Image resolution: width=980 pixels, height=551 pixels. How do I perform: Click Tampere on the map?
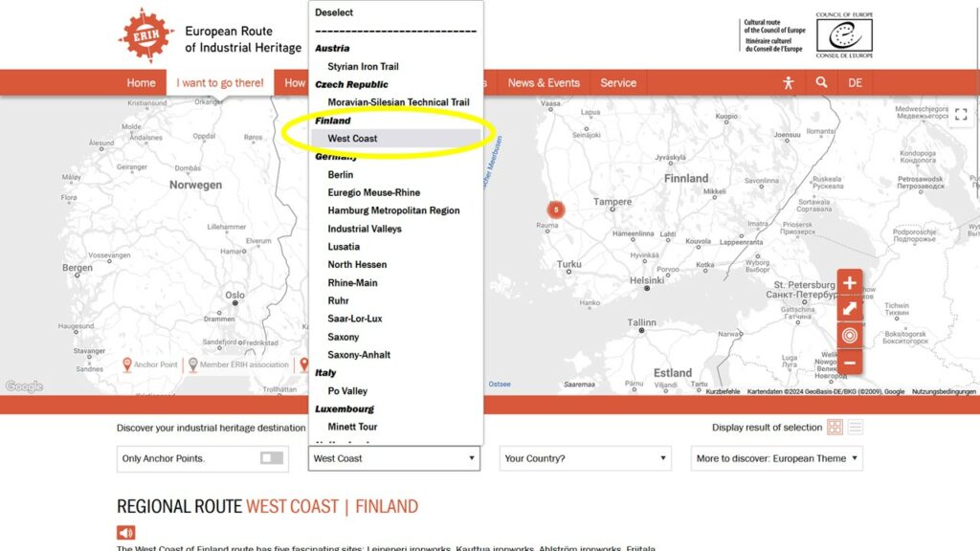(612, 202)
